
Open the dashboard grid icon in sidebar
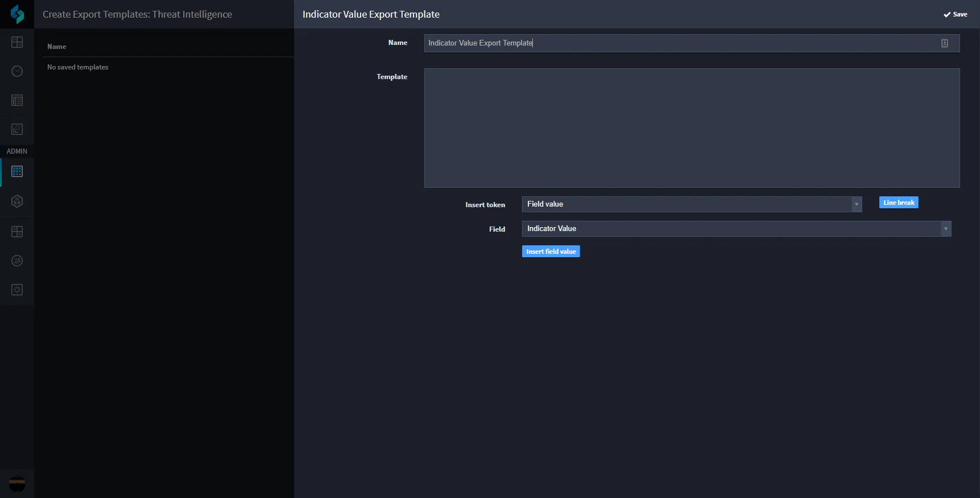(x=17, y=42)
